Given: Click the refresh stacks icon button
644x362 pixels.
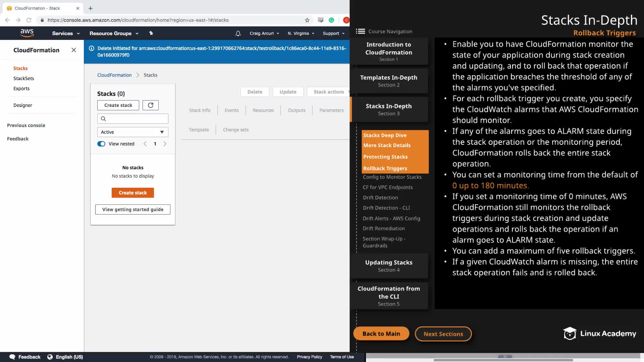Looking at the screenshot, I should [150, 105].
